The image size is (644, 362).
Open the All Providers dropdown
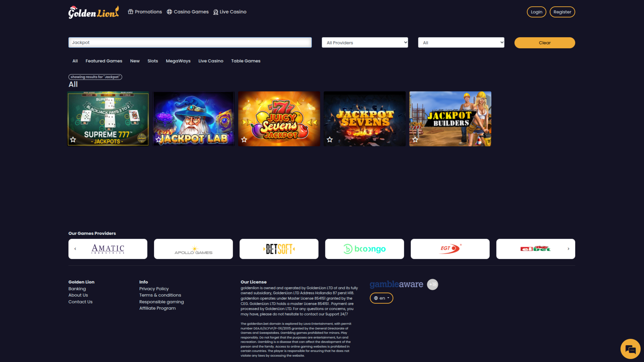(x=365, y=43)
